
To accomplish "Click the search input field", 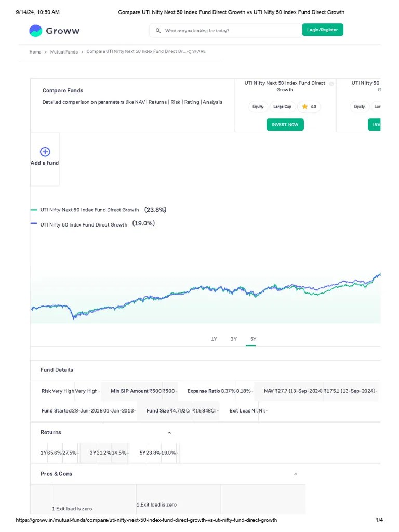I will point(229,31).
